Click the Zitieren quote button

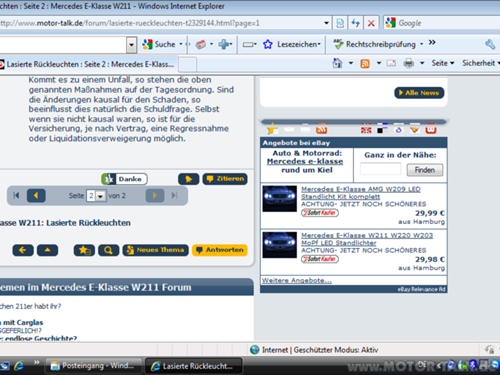[225, 179]
